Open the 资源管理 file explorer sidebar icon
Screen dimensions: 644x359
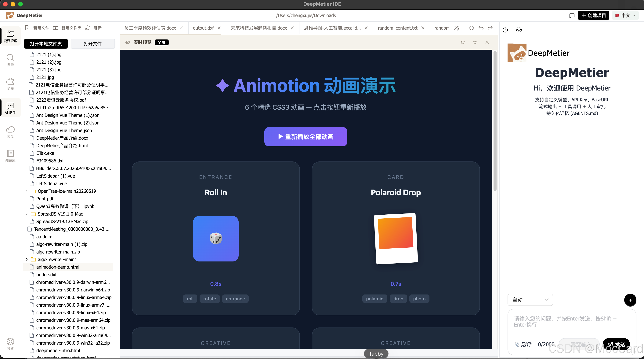[x=10, y=36]
